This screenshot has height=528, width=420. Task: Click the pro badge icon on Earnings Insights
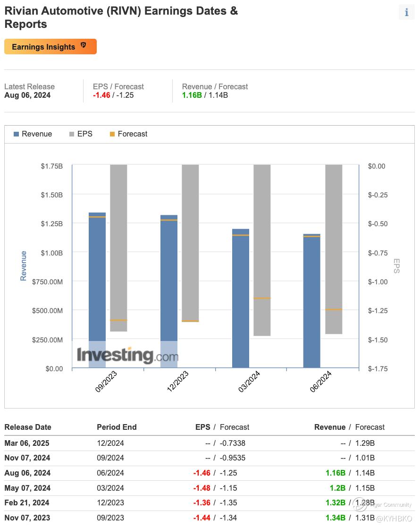tap(84, 45)
